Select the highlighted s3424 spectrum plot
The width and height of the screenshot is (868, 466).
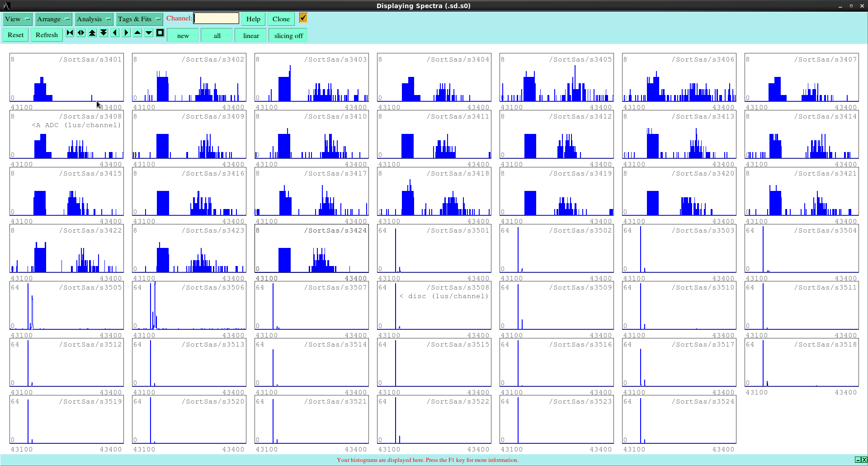(x=311, y=248)
